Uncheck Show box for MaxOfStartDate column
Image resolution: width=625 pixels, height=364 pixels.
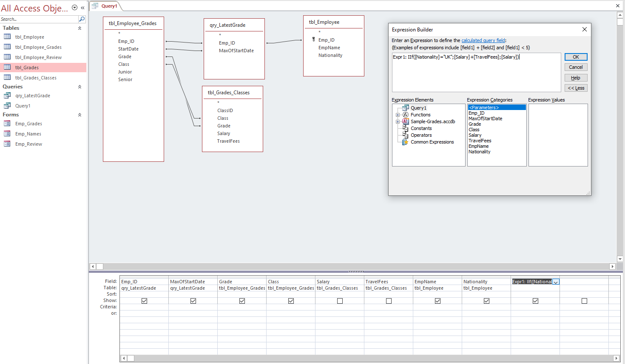(193, 301)
